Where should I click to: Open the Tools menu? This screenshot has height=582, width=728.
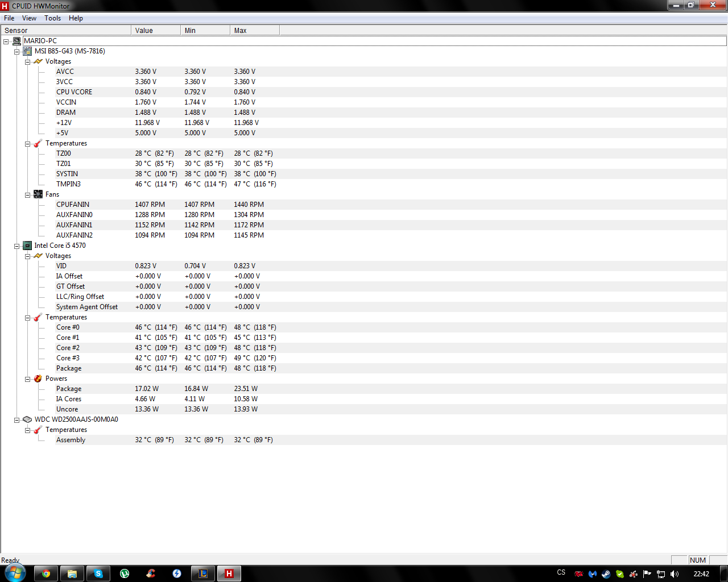coord(53,18)
